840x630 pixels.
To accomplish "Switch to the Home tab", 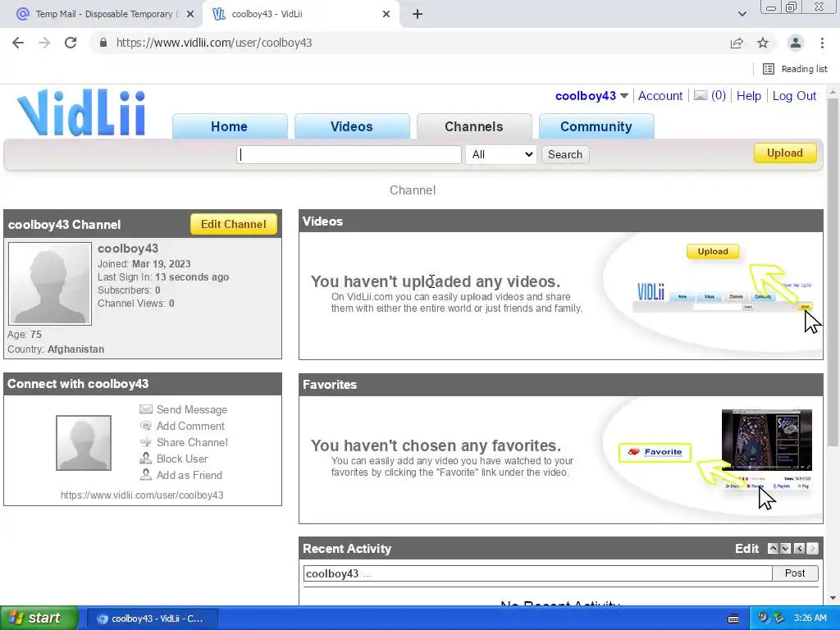I will click(230, 126).
